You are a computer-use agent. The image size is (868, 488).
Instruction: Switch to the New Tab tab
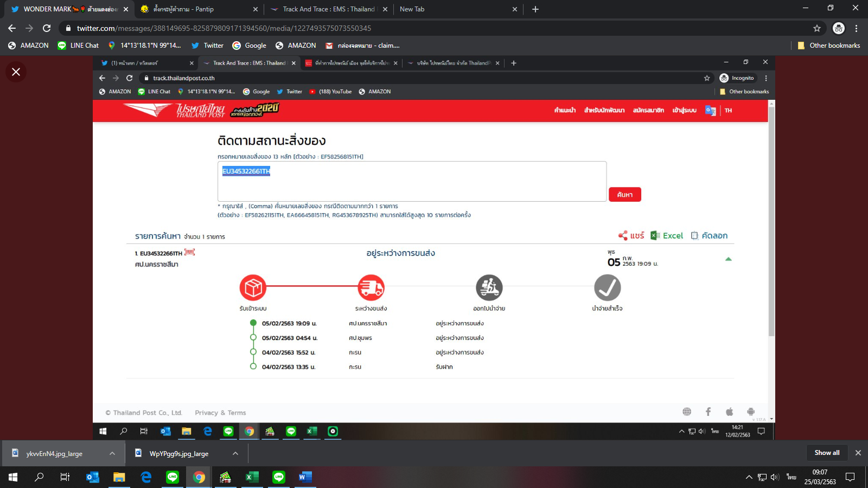tap(457, 9)
